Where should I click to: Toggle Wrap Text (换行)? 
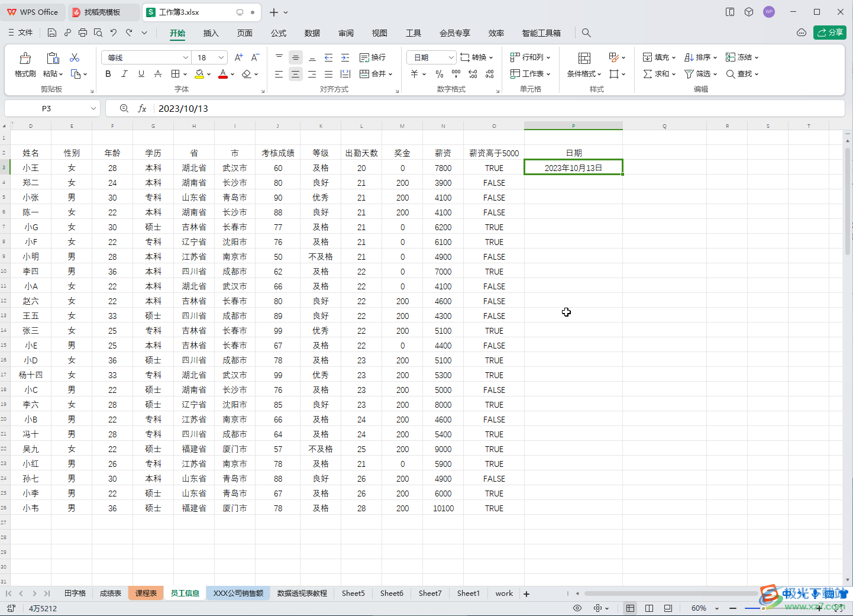pyautogui.click(x=373, y=57)
